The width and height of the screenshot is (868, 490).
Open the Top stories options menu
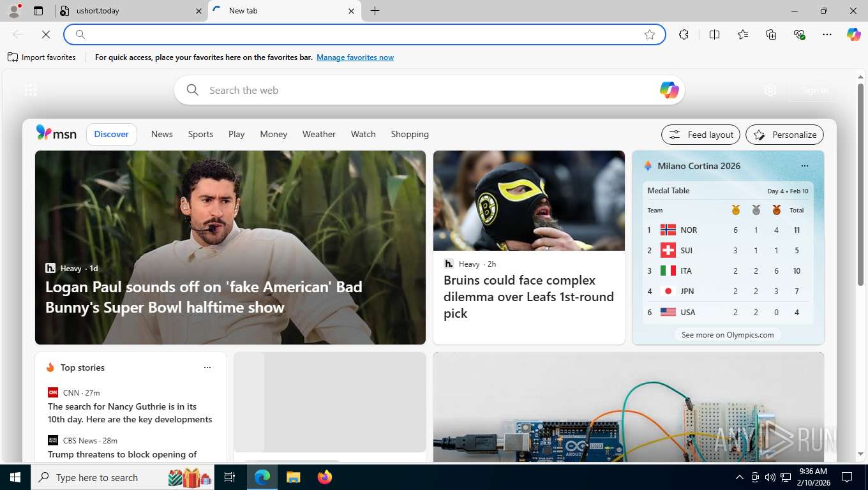point(207,367)
